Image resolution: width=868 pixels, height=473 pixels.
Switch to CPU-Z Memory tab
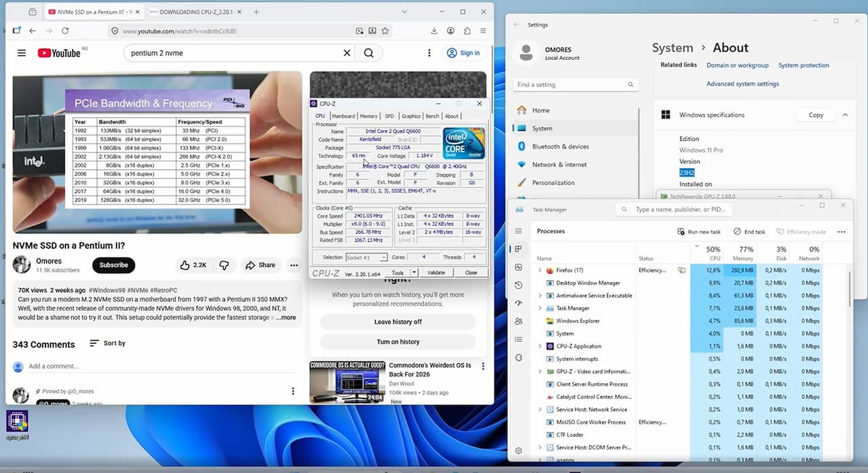[x=369, y=116]
